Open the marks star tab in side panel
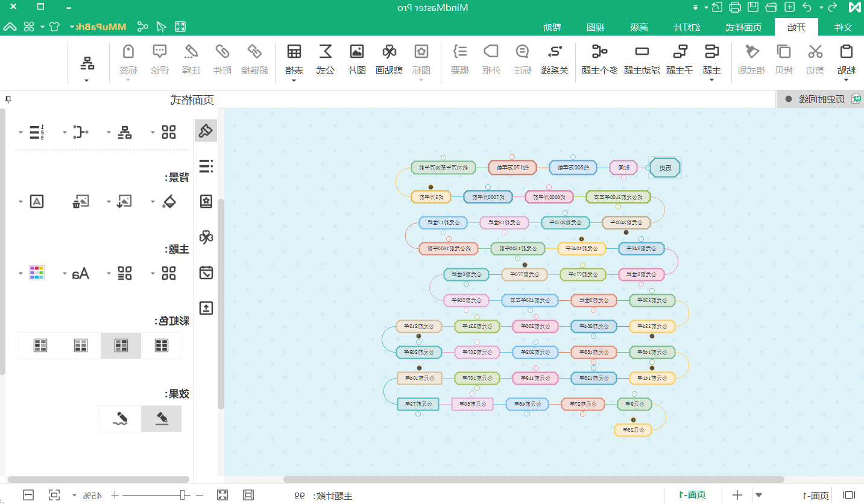This screenshot has width=864, height=504. point(206,201)
